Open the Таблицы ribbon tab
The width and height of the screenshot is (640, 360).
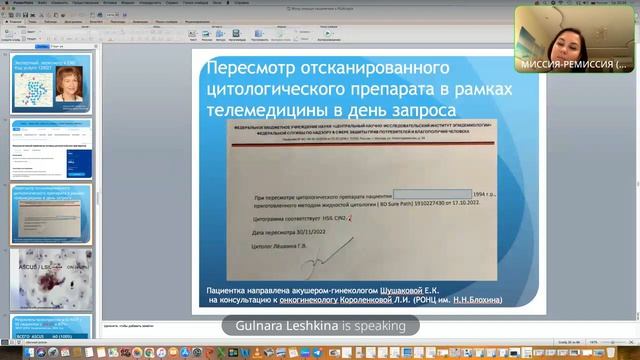pyautogui.click(x=51, y=22)
